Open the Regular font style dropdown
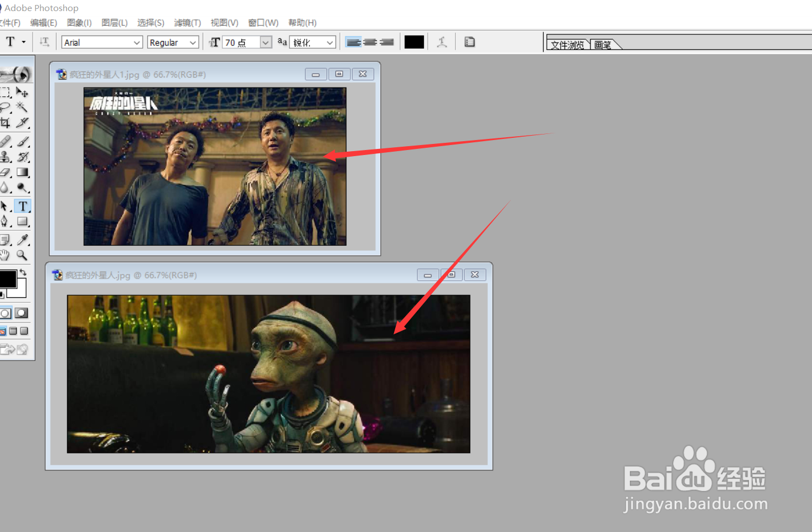 pyautogui.click(x=193, y=43)
